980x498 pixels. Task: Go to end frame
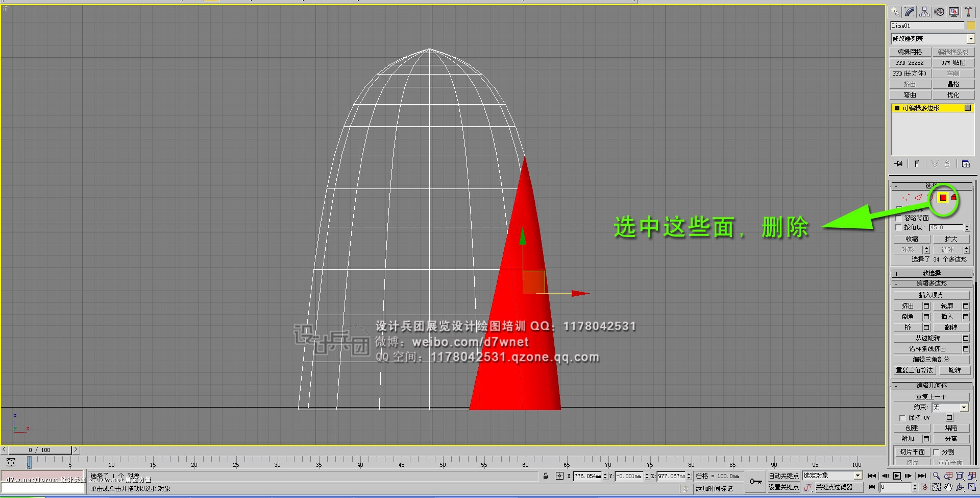921,476
